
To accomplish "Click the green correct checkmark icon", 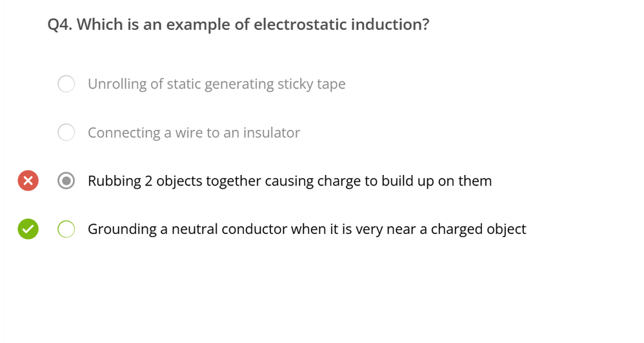I will (x=28, y=229).
